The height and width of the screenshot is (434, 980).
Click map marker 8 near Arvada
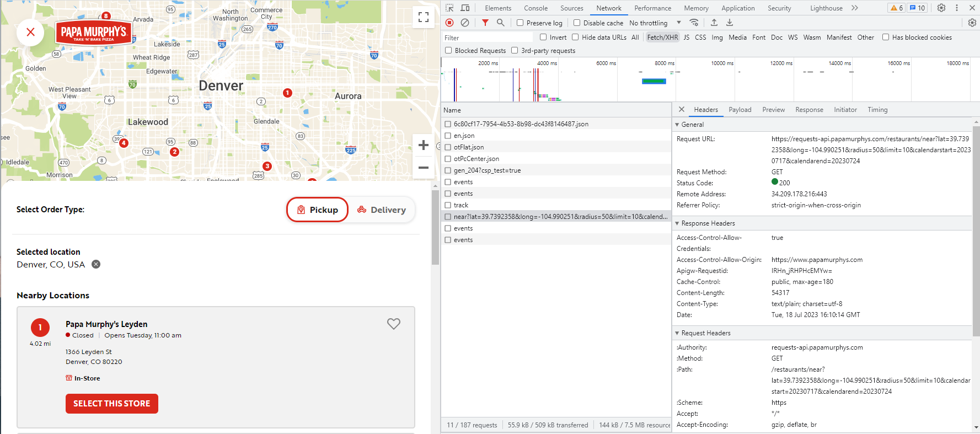(x=106, y=16)
